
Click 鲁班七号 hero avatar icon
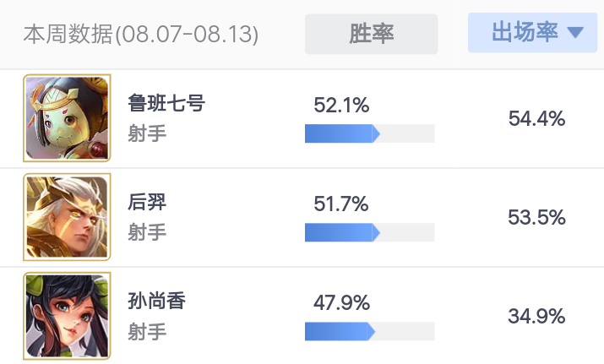pos(68,118)
